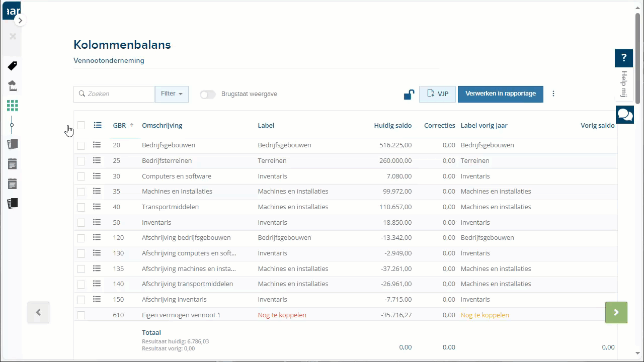Image resolution: width=644 pixels, height=362 pixels.
Task: Click the VJP button
Action: (x=437, y=94)
